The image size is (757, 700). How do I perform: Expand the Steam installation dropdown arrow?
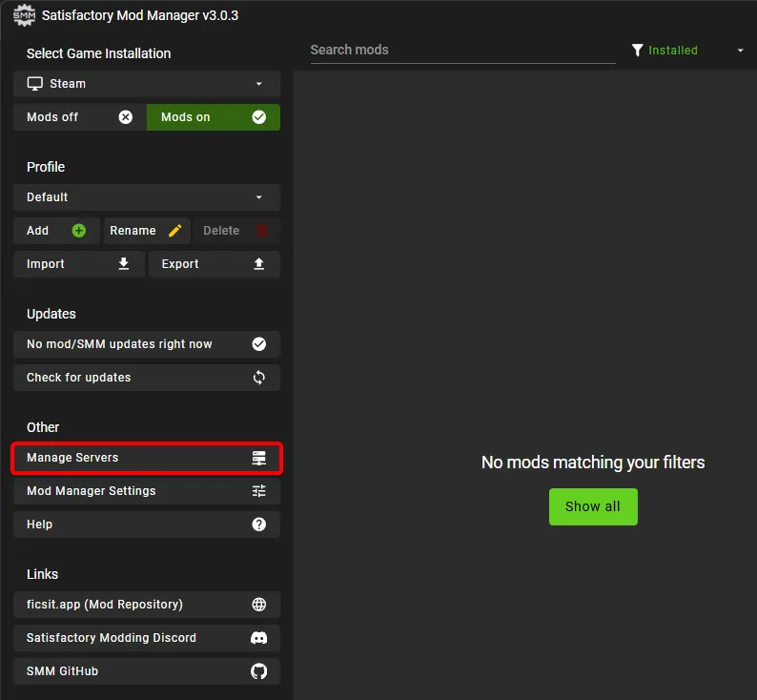[259, 84]
